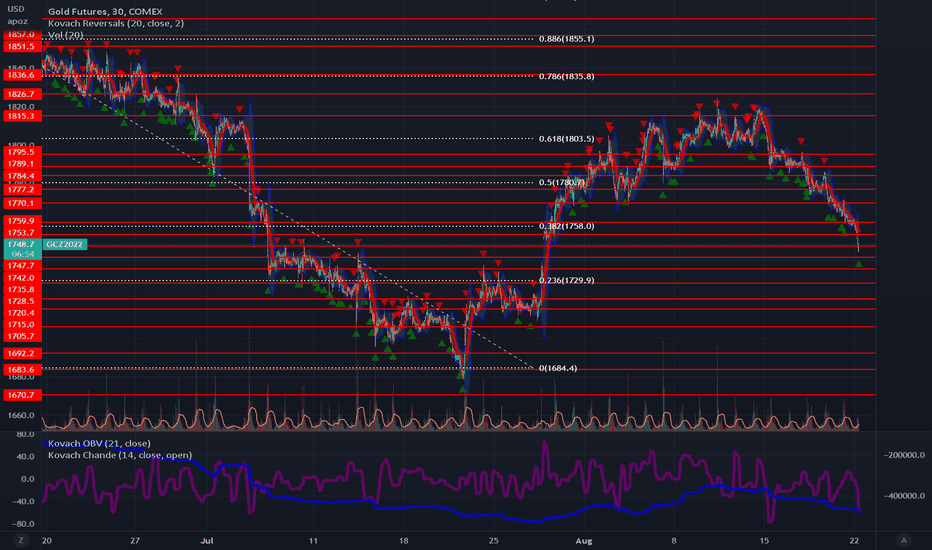Click the USD currency label
Viewport: 932px width, 550px height.
[x=16, y=9]
